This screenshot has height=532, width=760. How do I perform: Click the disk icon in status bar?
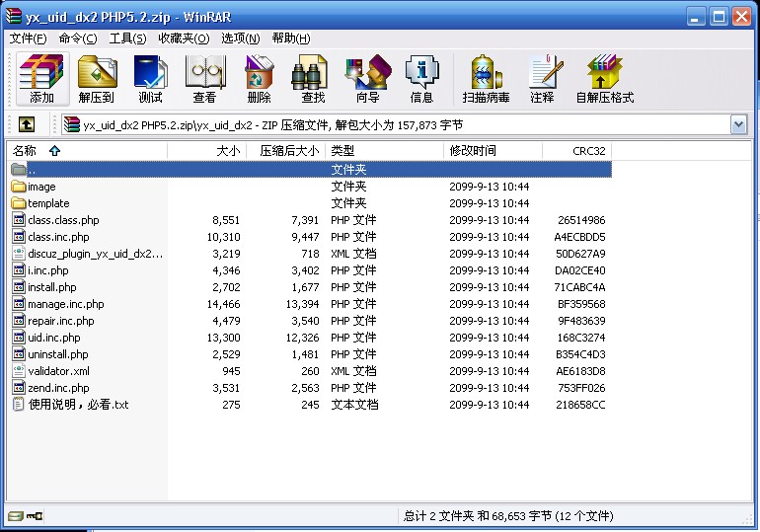(16, 516)
